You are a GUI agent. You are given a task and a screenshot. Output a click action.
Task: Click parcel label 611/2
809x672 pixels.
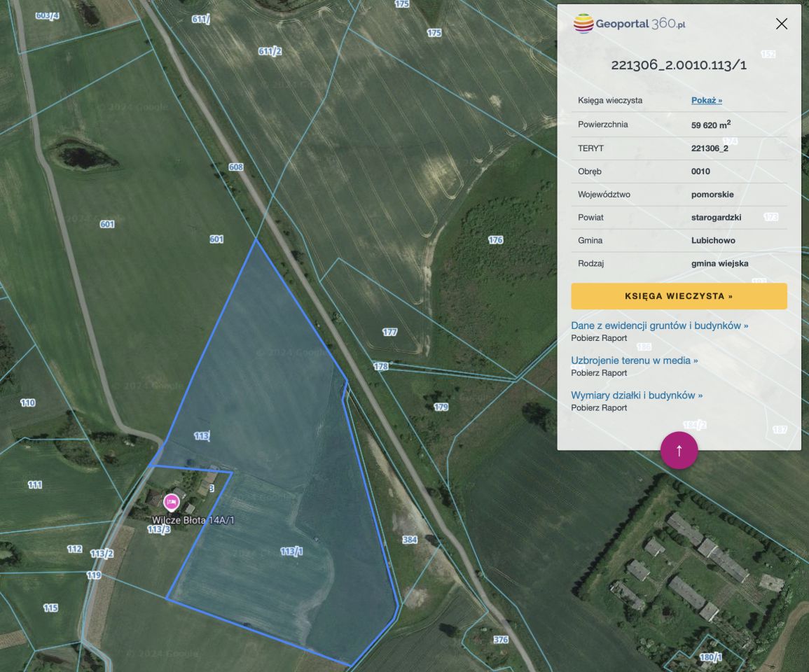point(270,51)
